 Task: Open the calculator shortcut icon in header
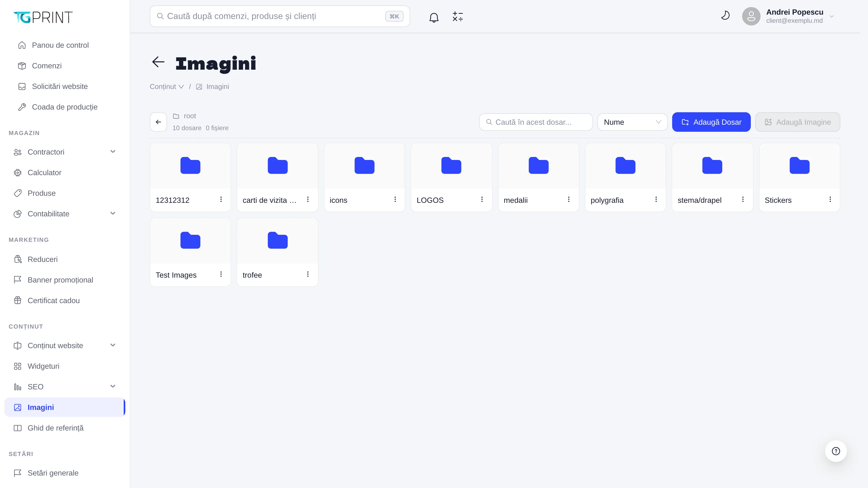coord(458,17)
